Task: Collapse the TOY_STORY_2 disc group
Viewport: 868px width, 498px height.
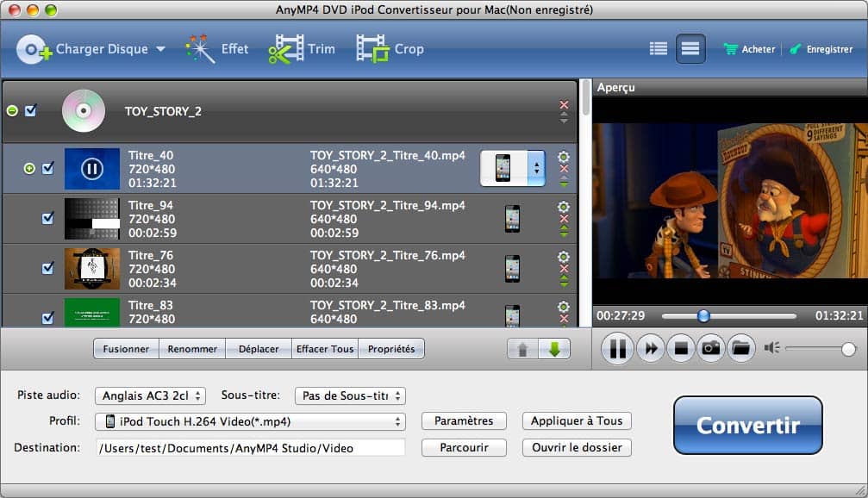Action: coord(12,111)
